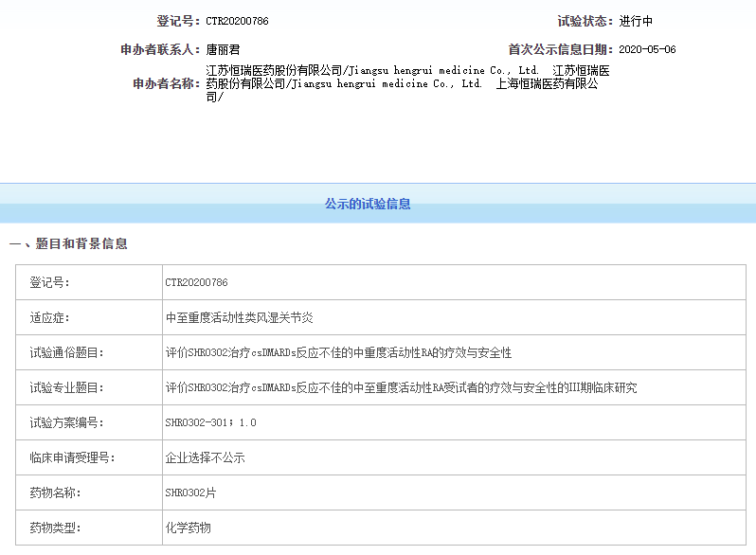756x555 pixels.
Task: Select protocol number SHR0302-301; 1.0
Action: [x=210, y=423]
